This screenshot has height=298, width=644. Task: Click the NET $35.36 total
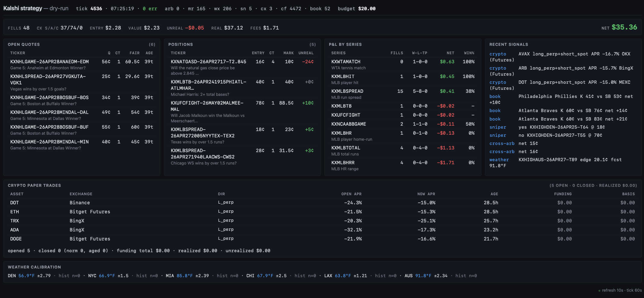click(619, 27)
